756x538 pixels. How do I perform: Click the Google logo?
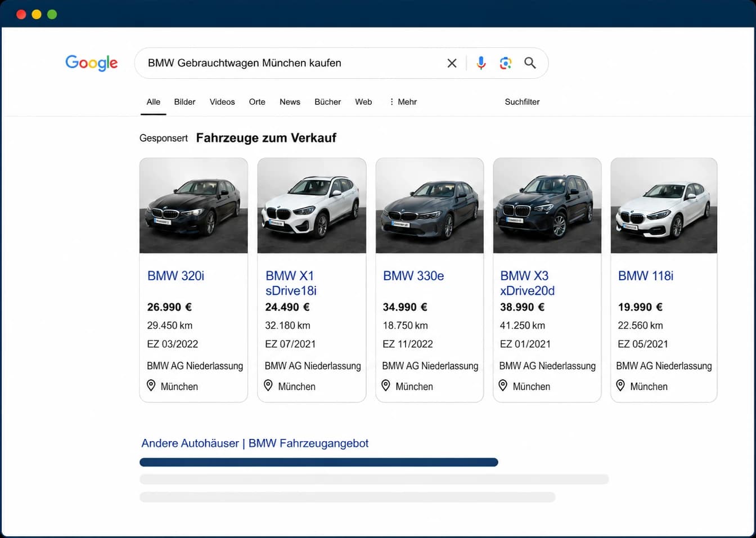click(x=92, y=63)
